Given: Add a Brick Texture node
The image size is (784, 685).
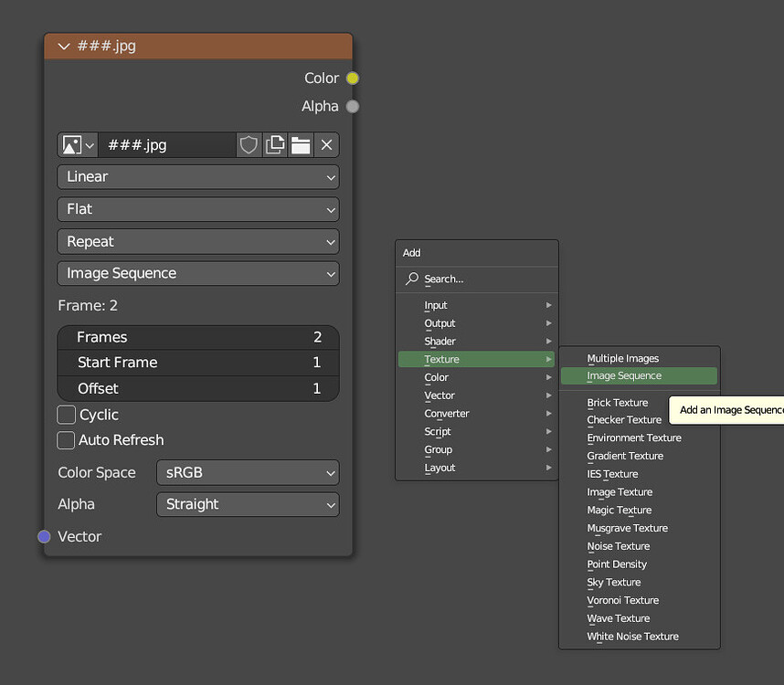Looking at the screenshot, I should pos(617,403).
